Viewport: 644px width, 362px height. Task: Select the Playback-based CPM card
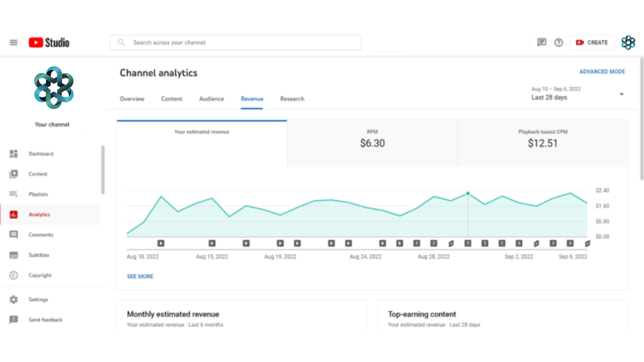543,143
